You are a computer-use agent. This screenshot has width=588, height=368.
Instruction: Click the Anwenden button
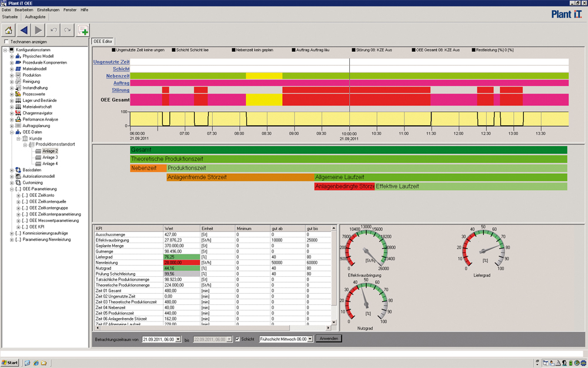[x=329, y=339]
